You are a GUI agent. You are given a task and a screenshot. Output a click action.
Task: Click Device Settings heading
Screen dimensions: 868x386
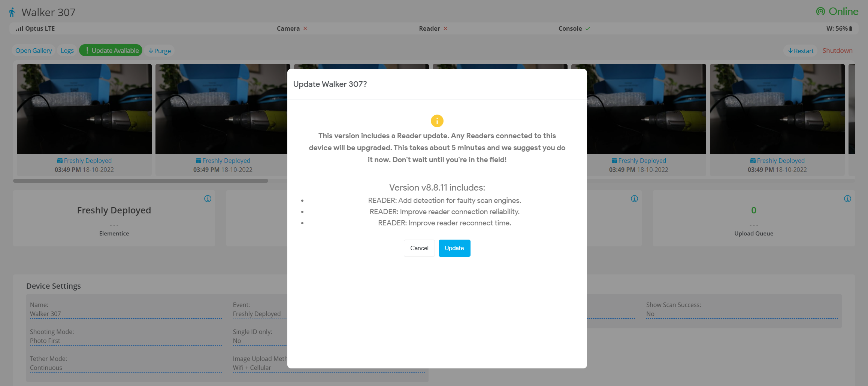pos(54,286)
